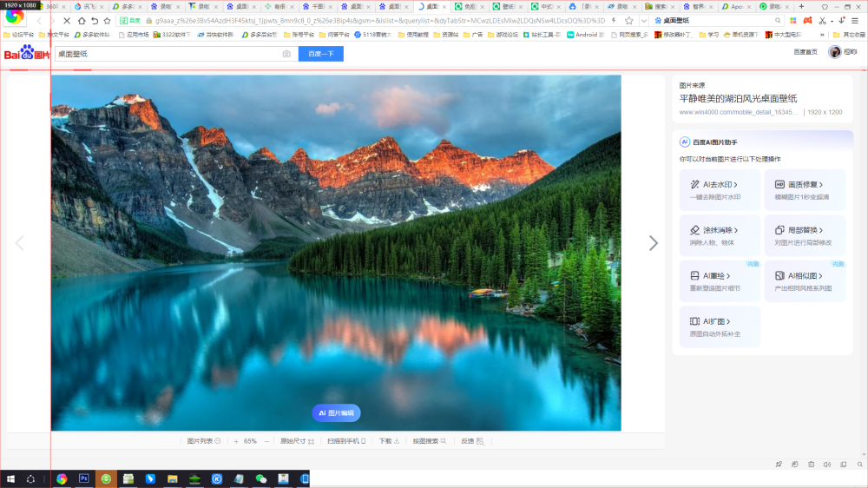This screenshot has width=868, height=488.
Task: Click the browser undo/restore tab button
Action: pyautogui.click(x=95, y=21)
